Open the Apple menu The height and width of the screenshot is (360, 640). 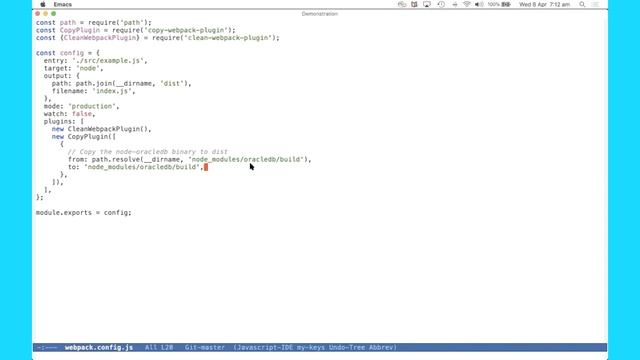pyautogui.click(x=43, y=4)
